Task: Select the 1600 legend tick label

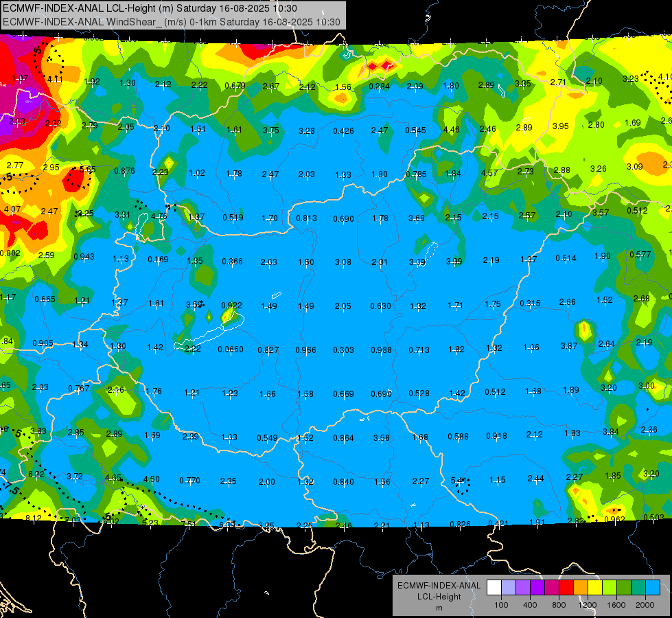Action: 616,605
